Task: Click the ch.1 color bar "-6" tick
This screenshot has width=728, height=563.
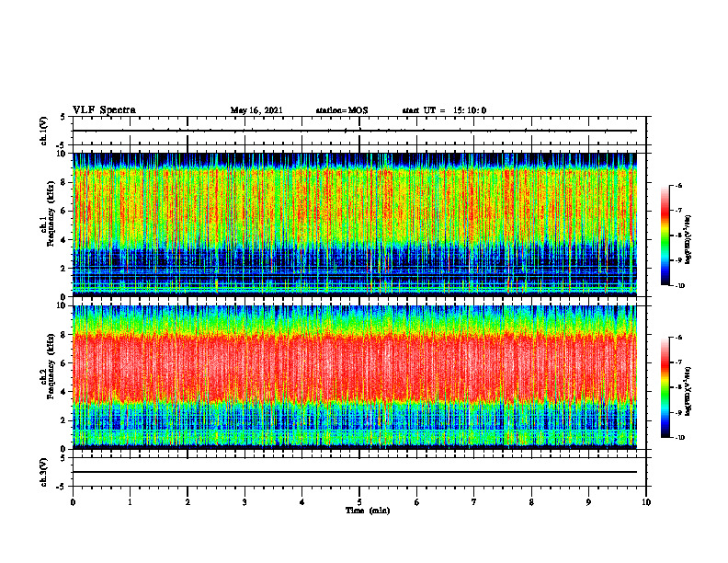Action: click(x=678, y=185)
